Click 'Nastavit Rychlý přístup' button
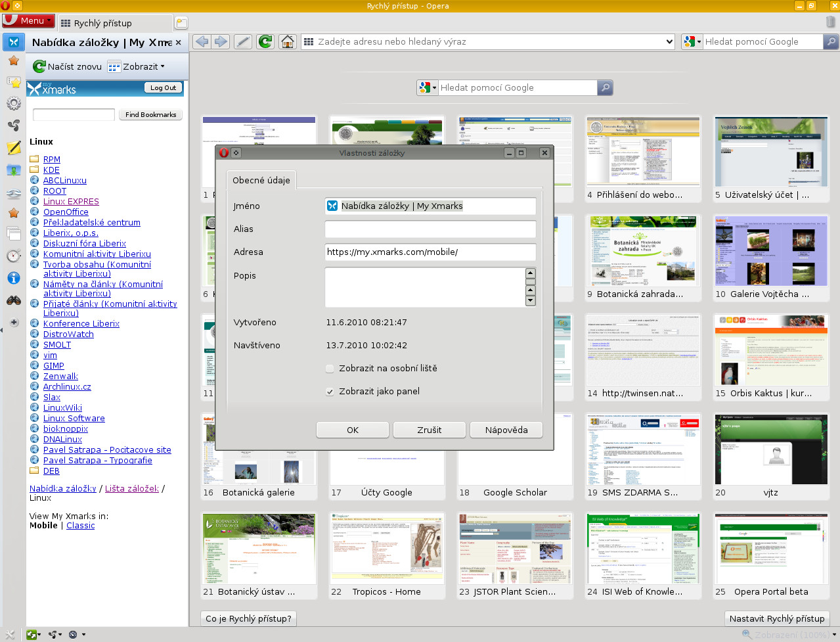This screenshot has height=642, width=840. coord(777,618)
